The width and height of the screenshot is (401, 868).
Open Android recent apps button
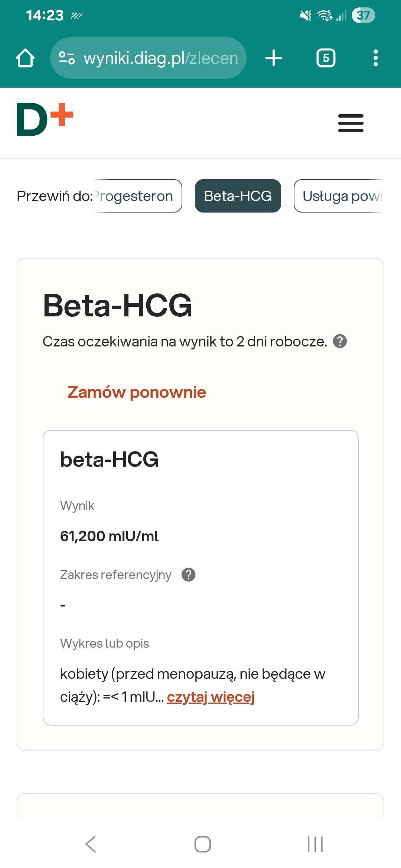tap(315, 844)
